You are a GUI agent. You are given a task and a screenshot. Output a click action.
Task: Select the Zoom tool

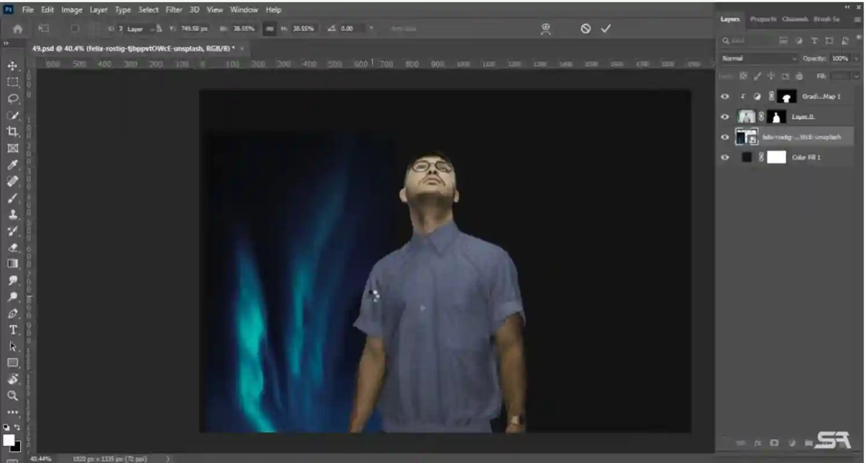12,396
